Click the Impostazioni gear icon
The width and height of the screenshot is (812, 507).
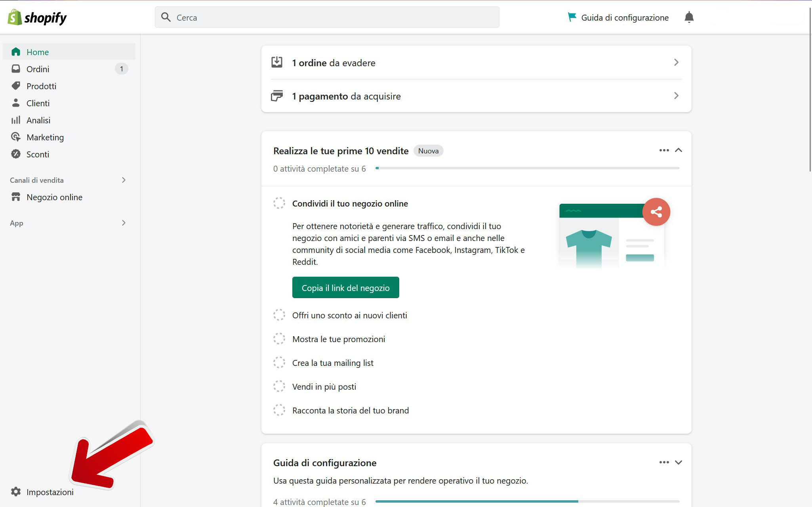pyautogui.click(x=16, y=492)
